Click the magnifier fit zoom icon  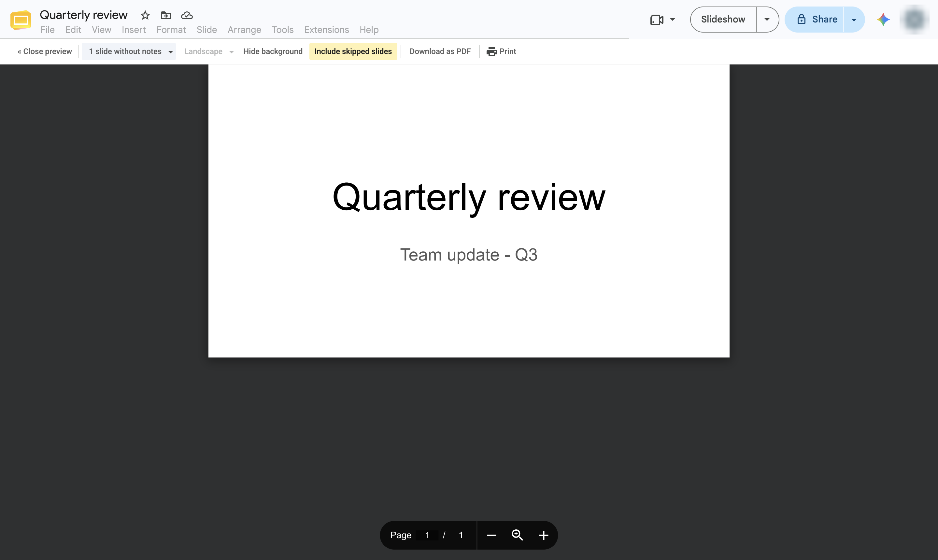tap(517, 535)
